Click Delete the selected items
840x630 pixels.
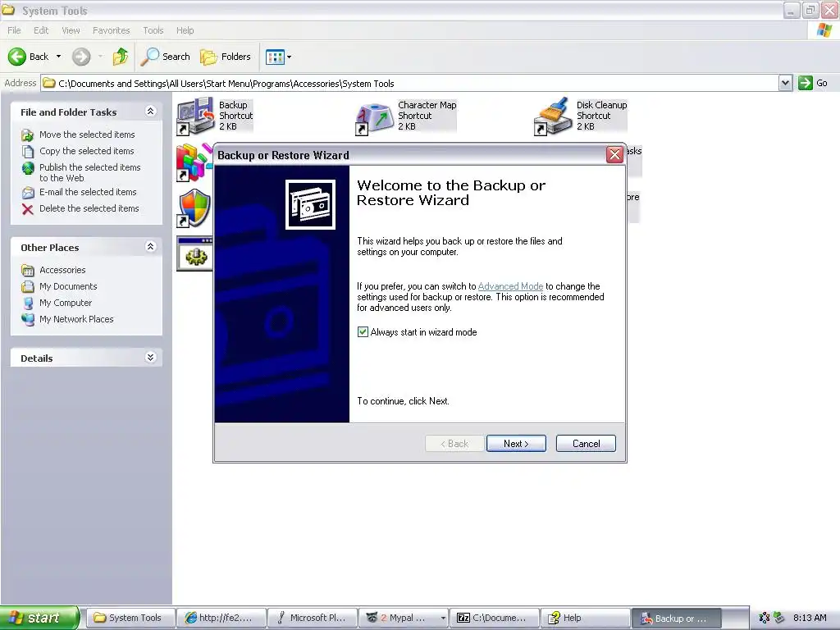click(89, 208)
